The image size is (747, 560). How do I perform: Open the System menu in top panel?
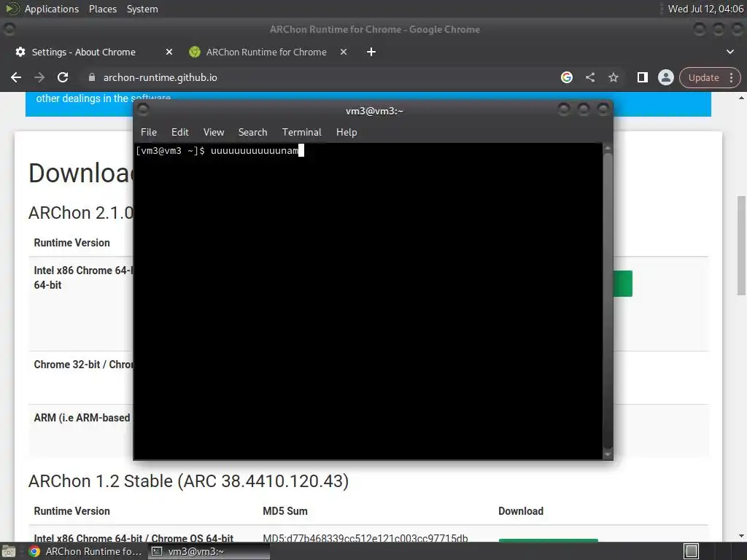(142, 9)
